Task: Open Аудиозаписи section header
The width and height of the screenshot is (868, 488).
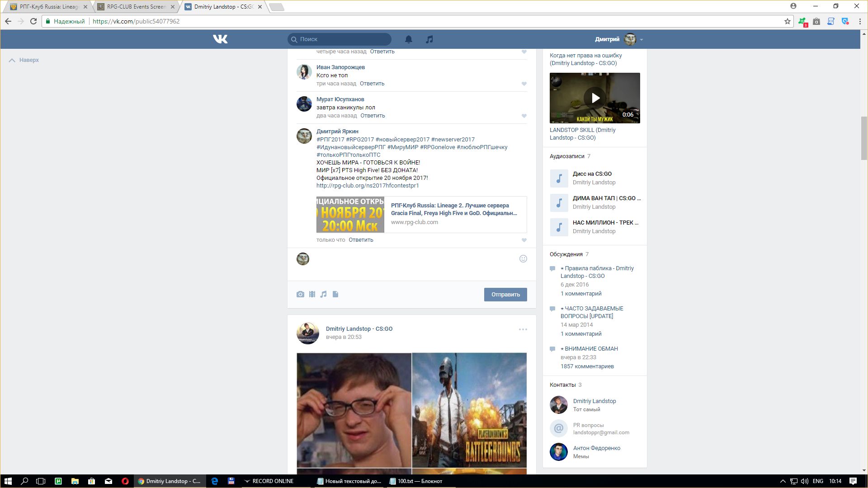Action: click(x=567, y=156)
